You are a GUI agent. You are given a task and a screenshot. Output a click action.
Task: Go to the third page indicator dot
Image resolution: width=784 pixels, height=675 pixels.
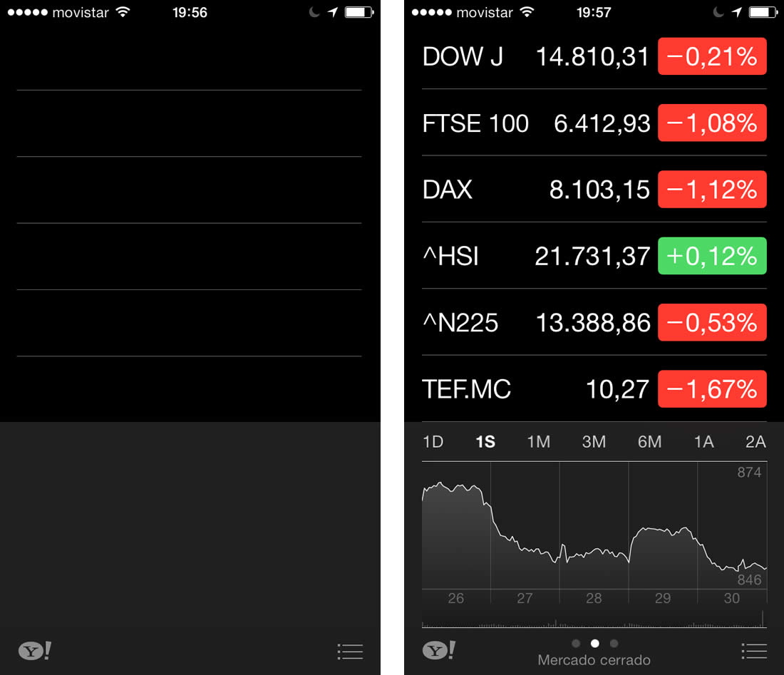[614, 644]
